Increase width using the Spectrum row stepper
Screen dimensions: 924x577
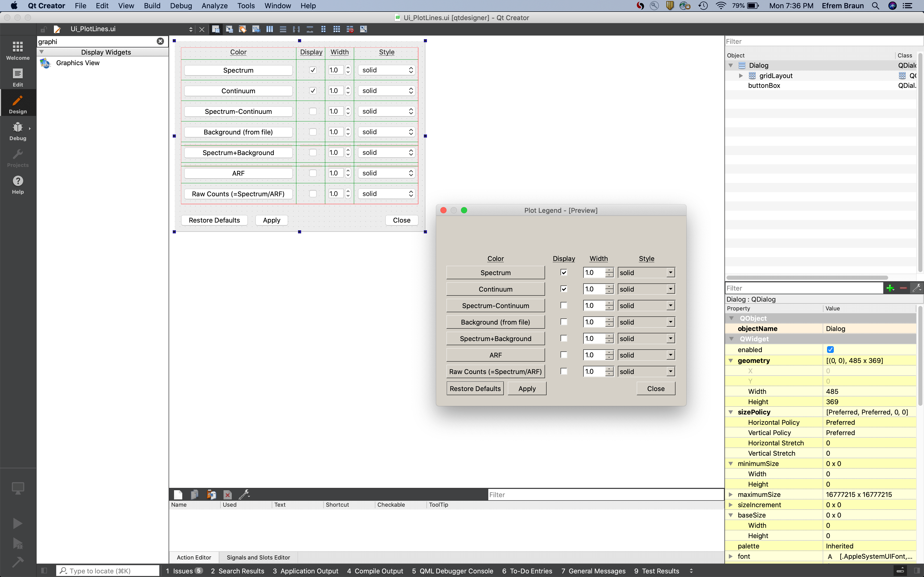[348, 68]
